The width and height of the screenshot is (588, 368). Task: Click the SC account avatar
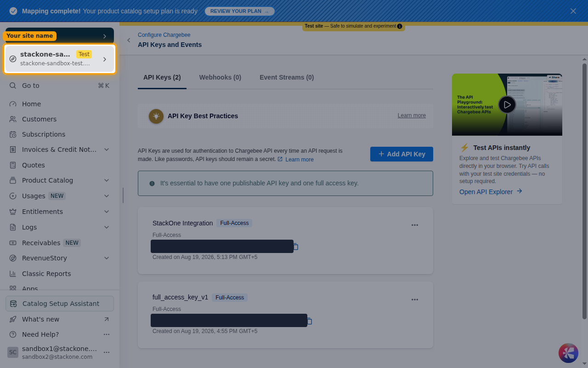pos(13,352)
